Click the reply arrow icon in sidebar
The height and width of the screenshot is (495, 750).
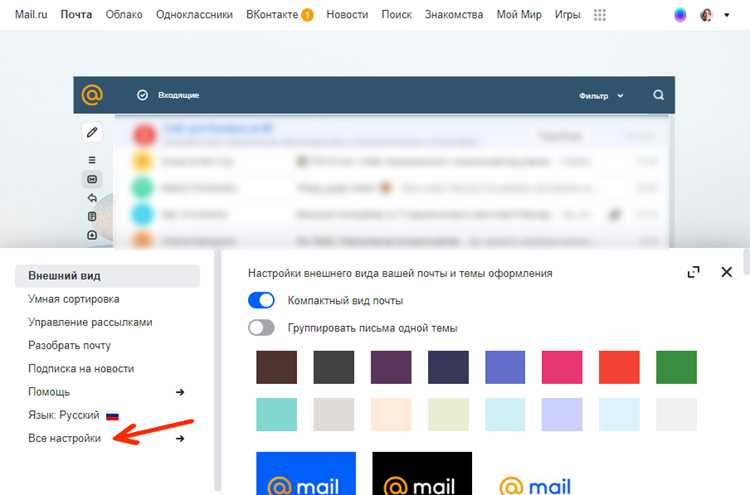92,198
